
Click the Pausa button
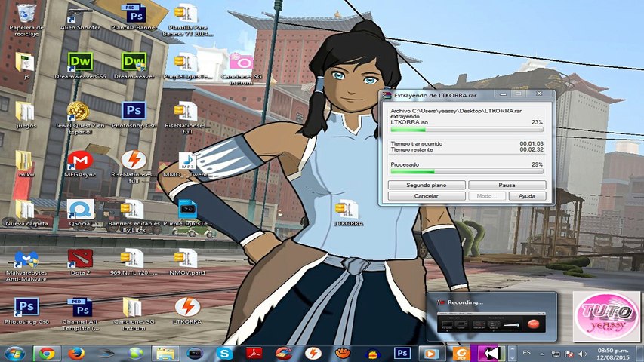(x=507, y=185)
